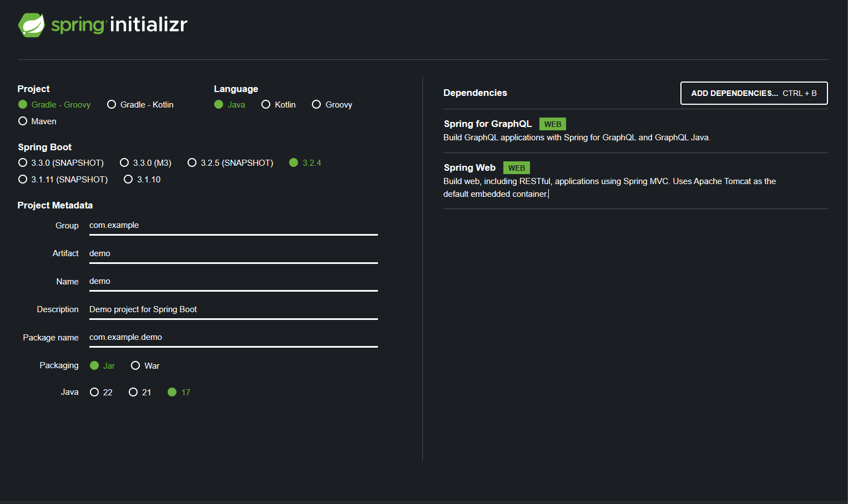Select Spring Boot 3.1.11 (SNAPSHOT)

(63, 180)
